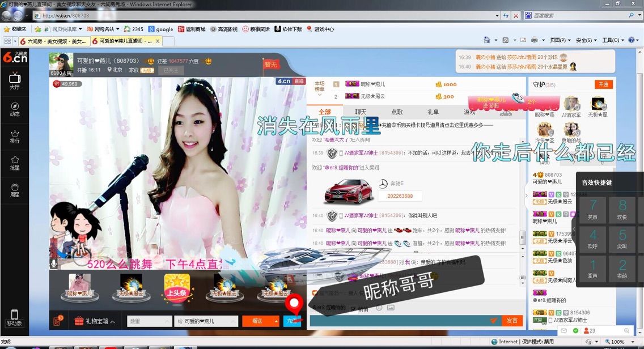
Task: Refresh the page in the address bar
Action: click(506, 16)
